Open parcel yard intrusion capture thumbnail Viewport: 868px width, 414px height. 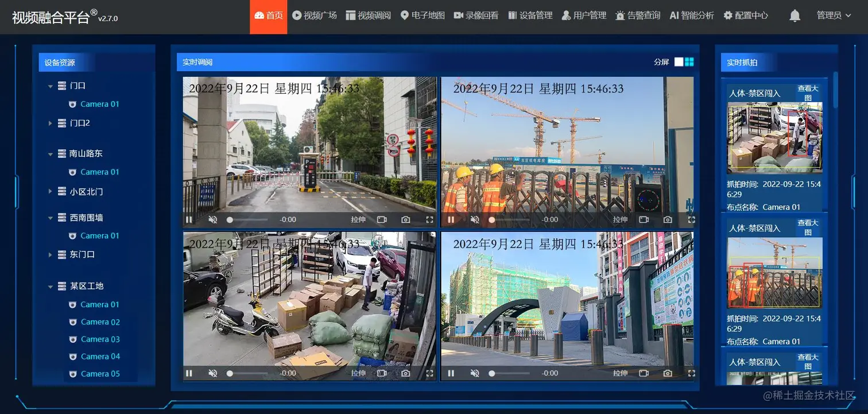(774, 138)
